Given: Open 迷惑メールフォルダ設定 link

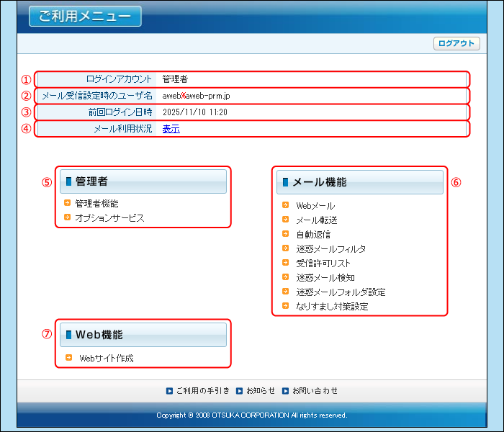Looking at the screenshot, I should point(341,292).
